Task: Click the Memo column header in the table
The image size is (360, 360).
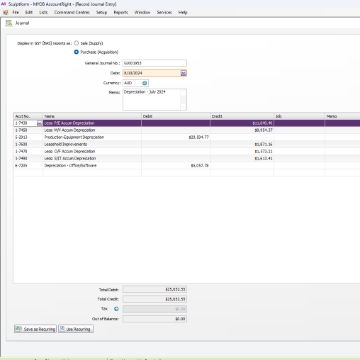Action: point(342,116)
